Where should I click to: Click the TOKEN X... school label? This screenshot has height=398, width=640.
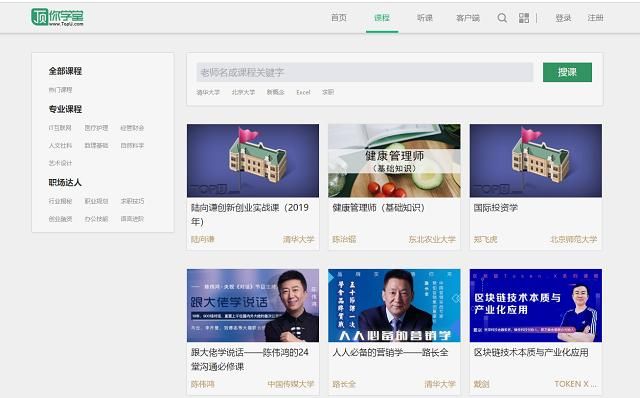(576, 384)
